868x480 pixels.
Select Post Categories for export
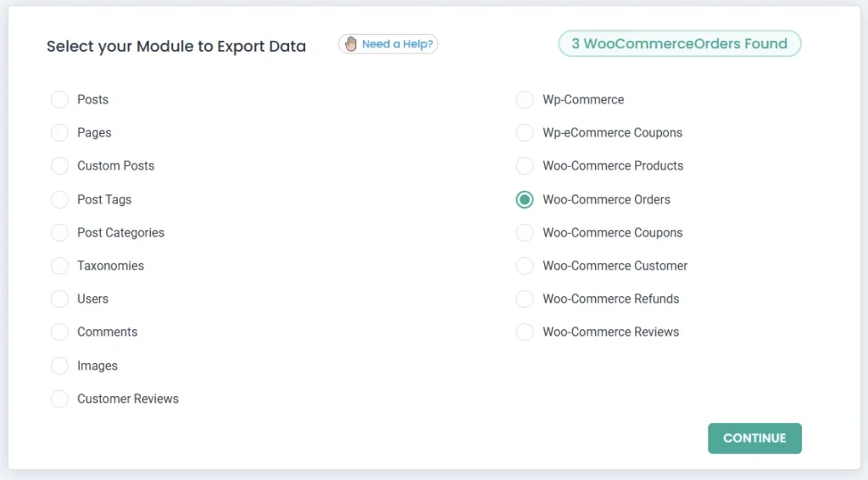(59, 233)
